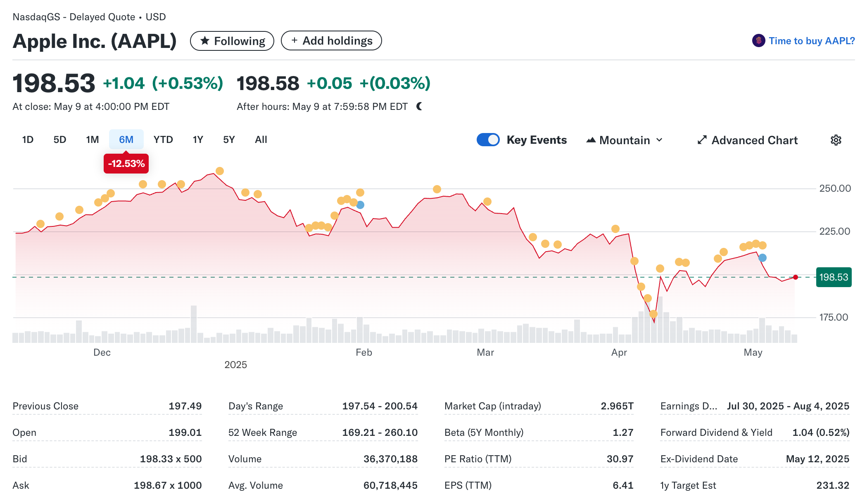860x504 pixels.
Task: Click the star icon in Following
Action: tap(204, 41)
